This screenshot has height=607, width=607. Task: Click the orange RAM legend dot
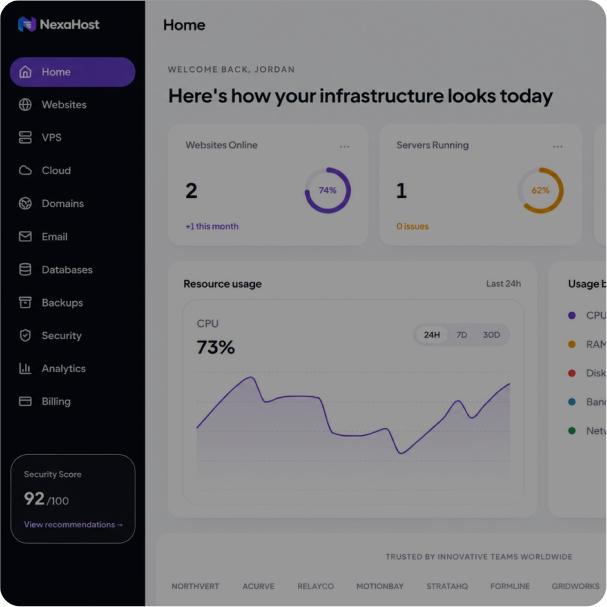[571, 344]
